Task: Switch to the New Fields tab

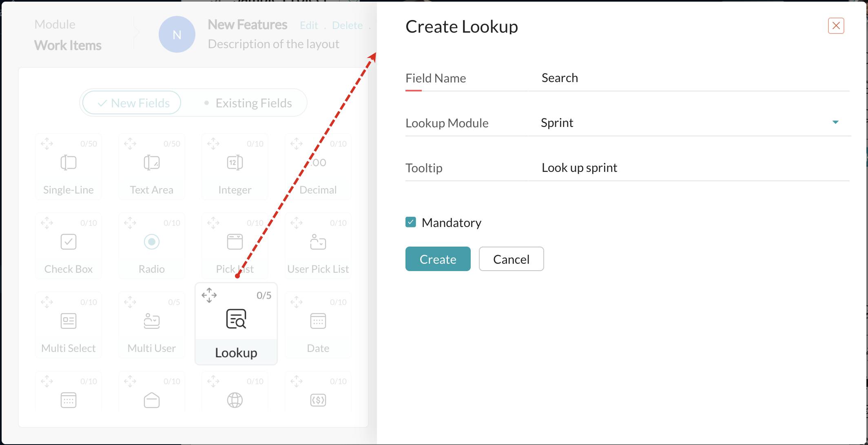Action: (132, 103)
